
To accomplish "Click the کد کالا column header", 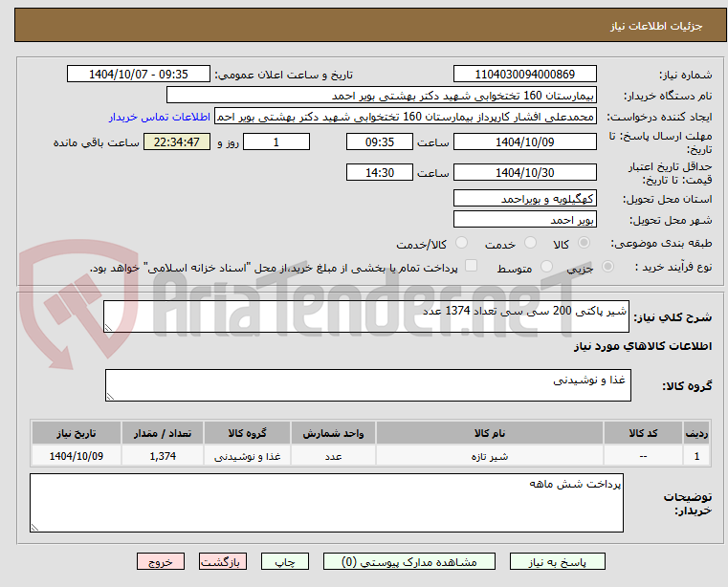I will click(643, 433).
